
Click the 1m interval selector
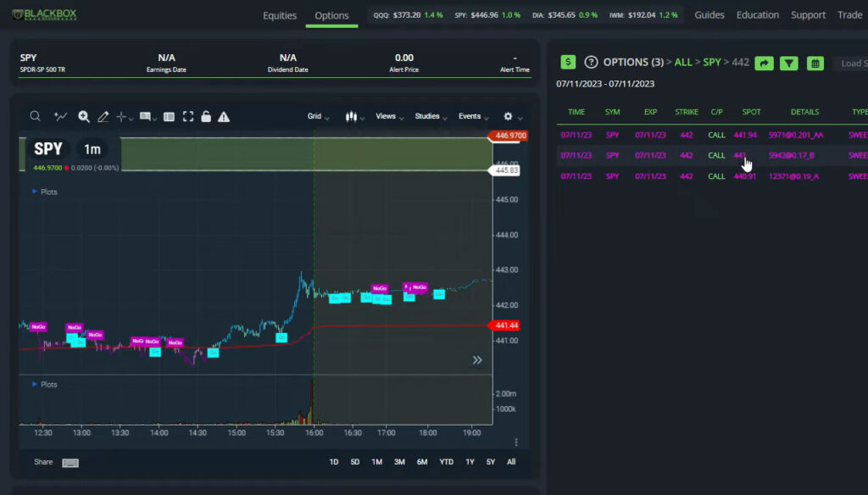click(x=92, y=149)
